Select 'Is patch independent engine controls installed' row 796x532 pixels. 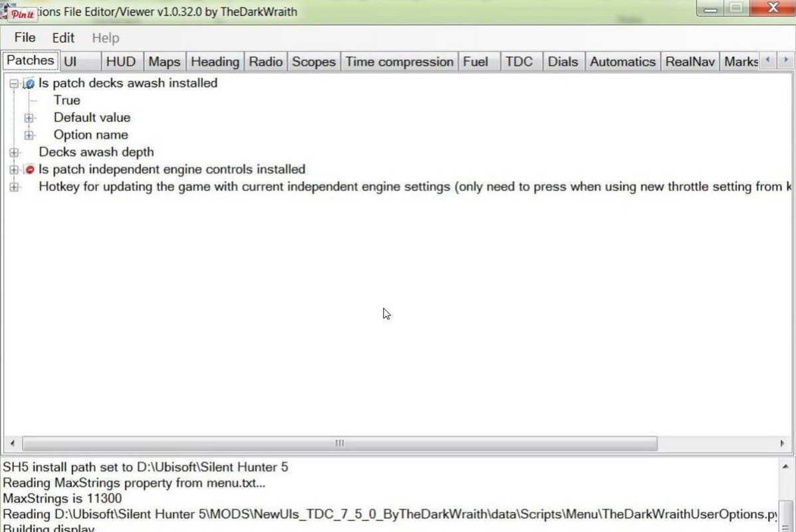tap(172, 170)
